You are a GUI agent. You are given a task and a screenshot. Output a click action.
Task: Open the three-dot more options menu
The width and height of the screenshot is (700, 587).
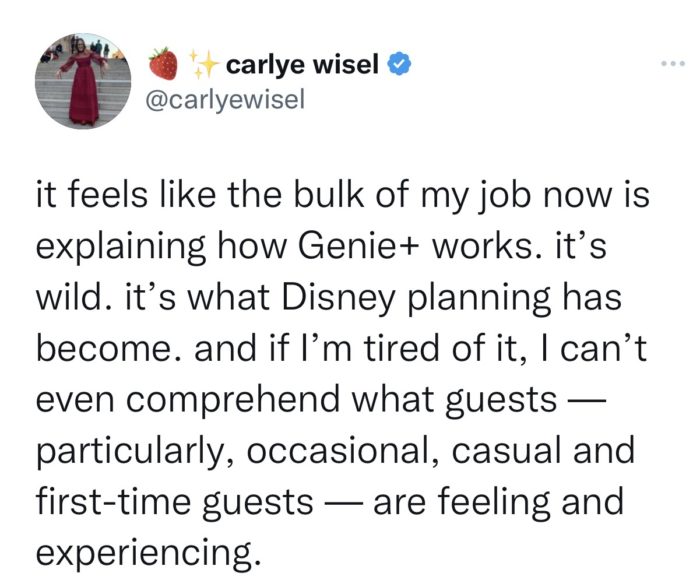(x=673, y=64)
